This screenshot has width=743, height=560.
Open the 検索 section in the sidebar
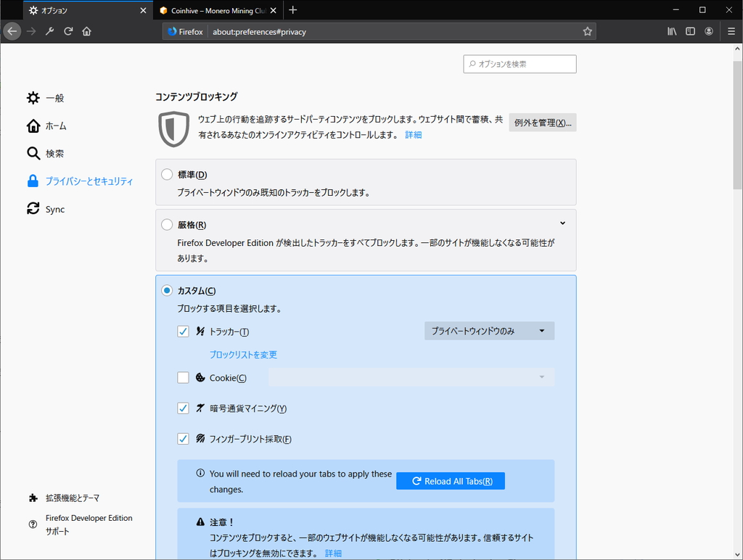(x=55, y=153)
